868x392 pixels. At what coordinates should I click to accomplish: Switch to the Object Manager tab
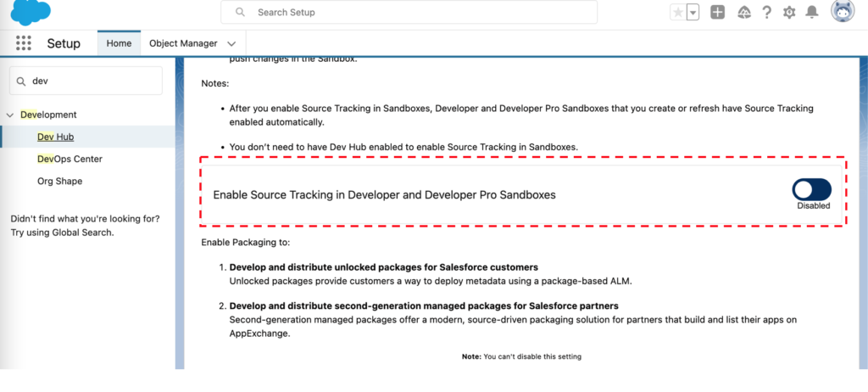[x=183, y=43]
